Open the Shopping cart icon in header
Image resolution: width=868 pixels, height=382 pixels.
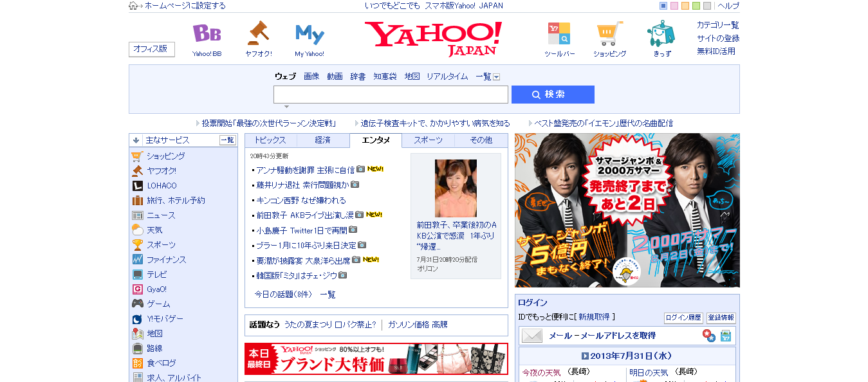(609, 33)
